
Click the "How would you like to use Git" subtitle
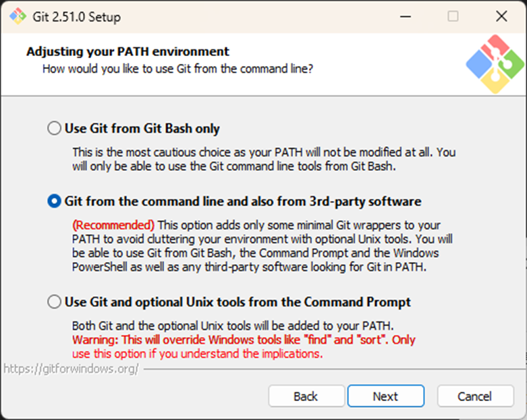tap(178, 68)
